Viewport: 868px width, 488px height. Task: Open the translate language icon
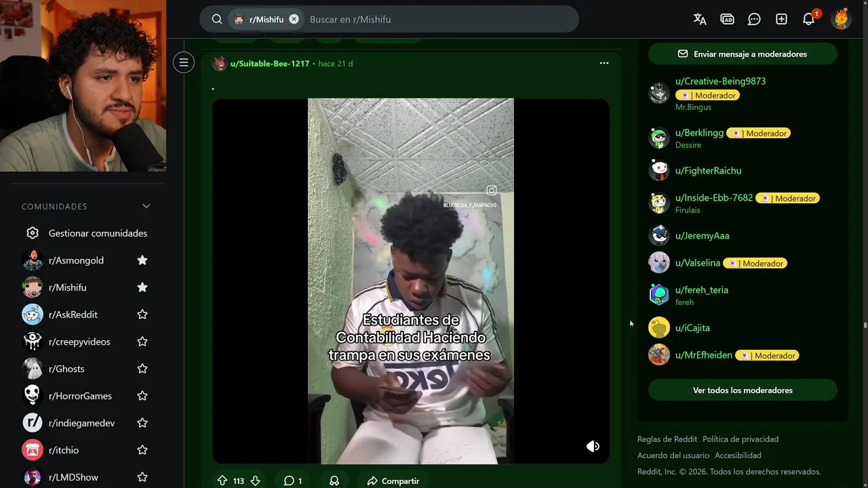click(x=700, y=19)
